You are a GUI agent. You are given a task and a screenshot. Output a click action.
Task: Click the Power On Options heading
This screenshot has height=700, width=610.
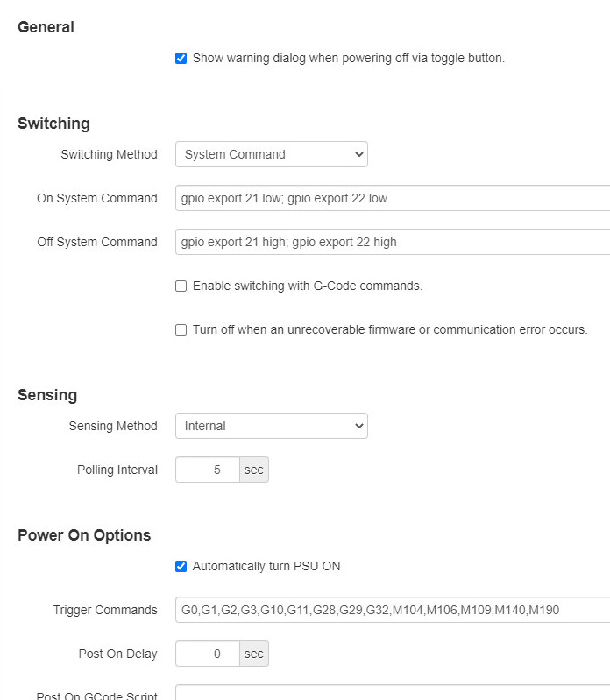coord(84,535)
